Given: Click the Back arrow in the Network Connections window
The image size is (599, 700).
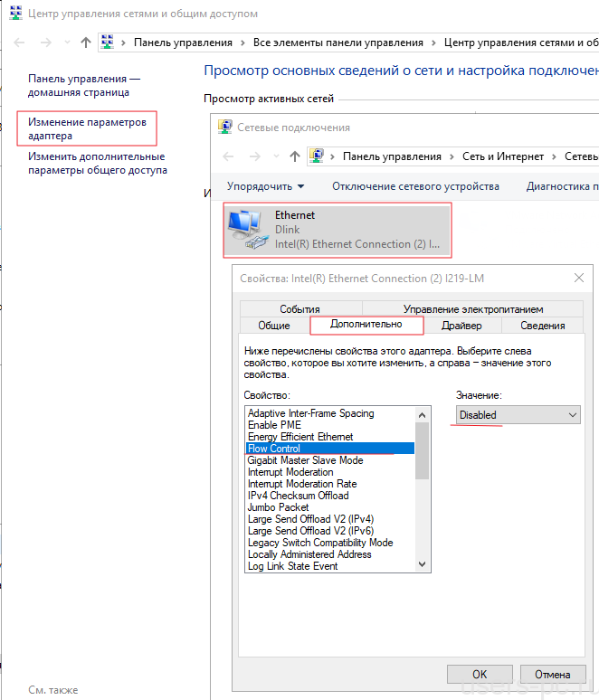Looking at the screenshot, I should 230,156.
